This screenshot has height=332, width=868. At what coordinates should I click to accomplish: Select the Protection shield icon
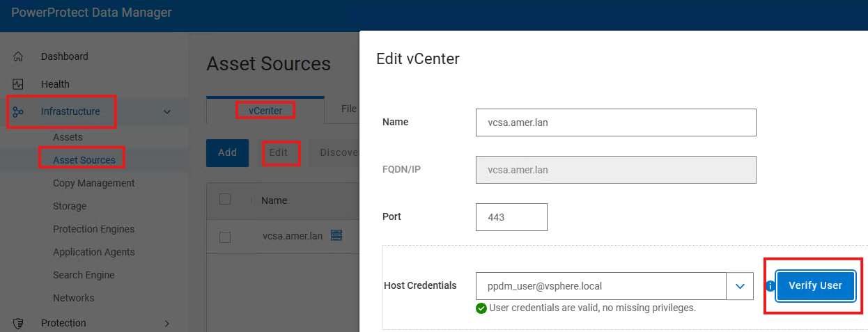[18, 323]
